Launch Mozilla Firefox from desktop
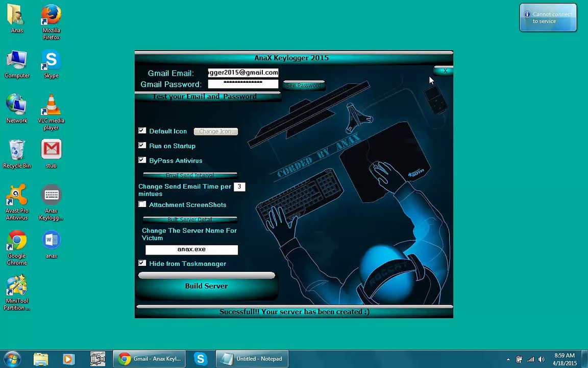588x368 pixels. point(51,22)
